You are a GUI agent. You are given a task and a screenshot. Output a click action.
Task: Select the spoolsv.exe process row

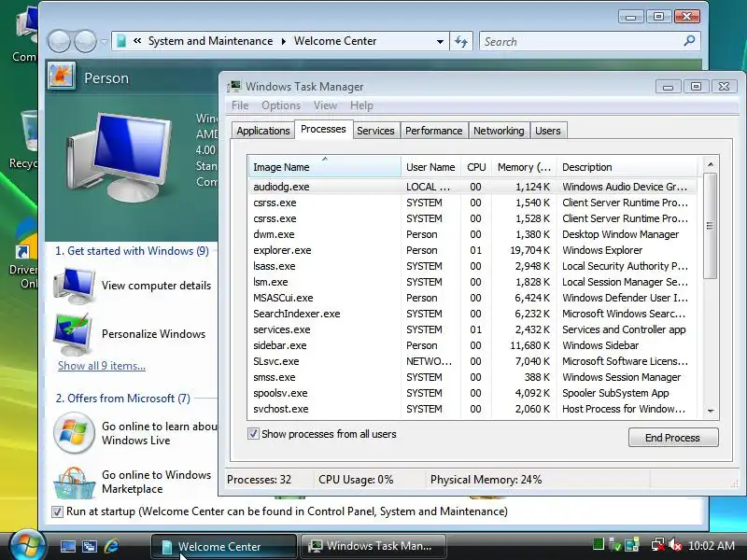pos(472,393)
